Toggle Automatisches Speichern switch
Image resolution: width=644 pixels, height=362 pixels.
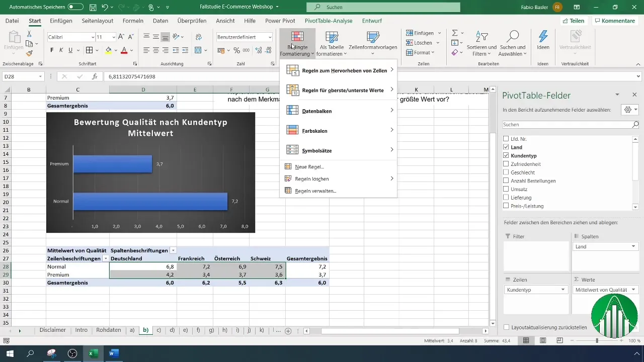[x=75, y=8]
